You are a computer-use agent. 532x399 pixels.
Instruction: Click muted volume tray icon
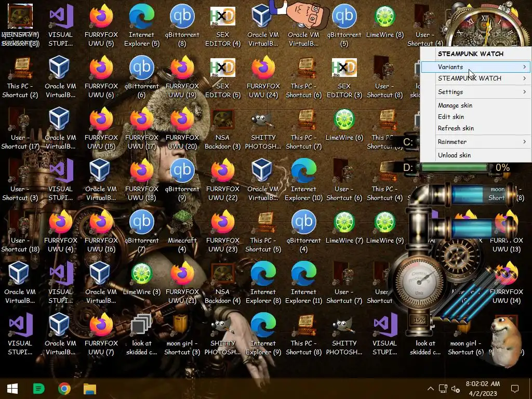point(456,389)
